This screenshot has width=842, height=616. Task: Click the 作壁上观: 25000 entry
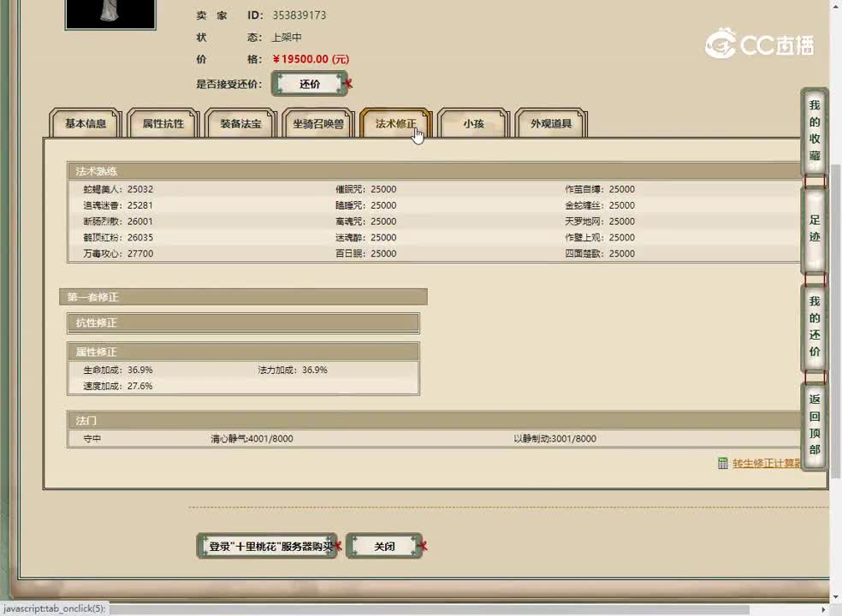tap(600, 237)
